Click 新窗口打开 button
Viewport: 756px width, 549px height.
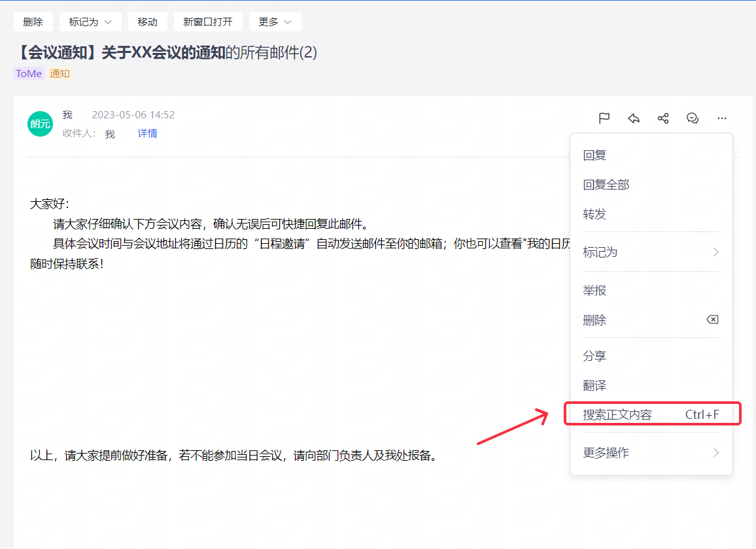[x=208, y=22]
